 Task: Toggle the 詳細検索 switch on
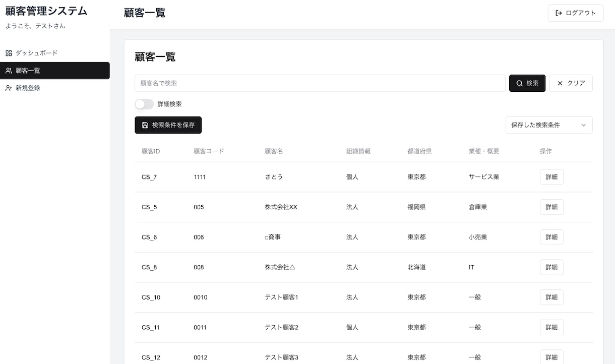click(x=144, y=104)
